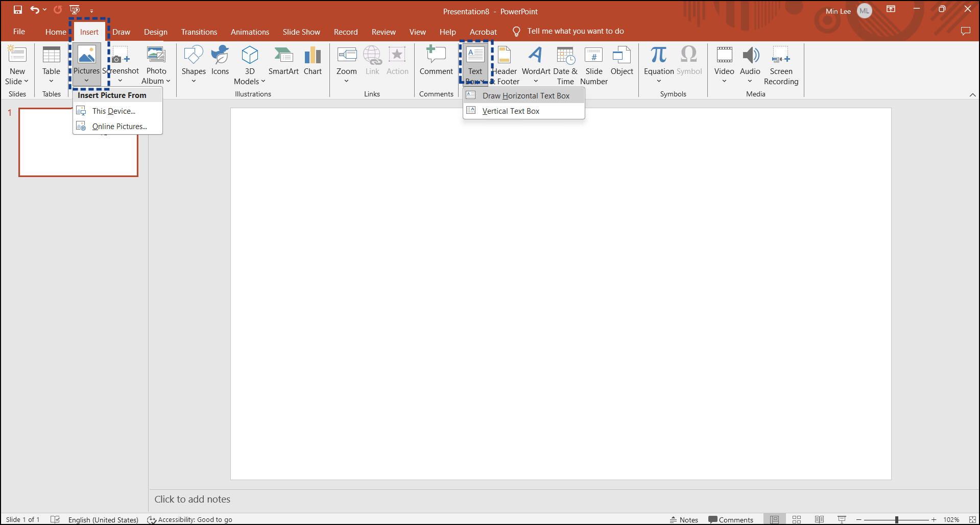Choose Online Pictures option
Viewport: 980px width, 525px height.
pyautogui.click(x=117, y=126)
